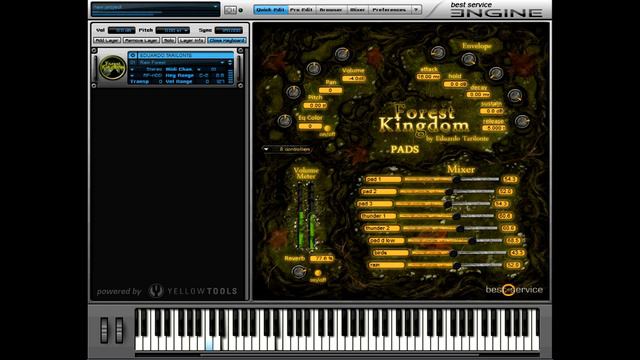The image size is (640, 360).
Task: Open the dropdown arrow after Preferences
Action: [x=416, y=9]
